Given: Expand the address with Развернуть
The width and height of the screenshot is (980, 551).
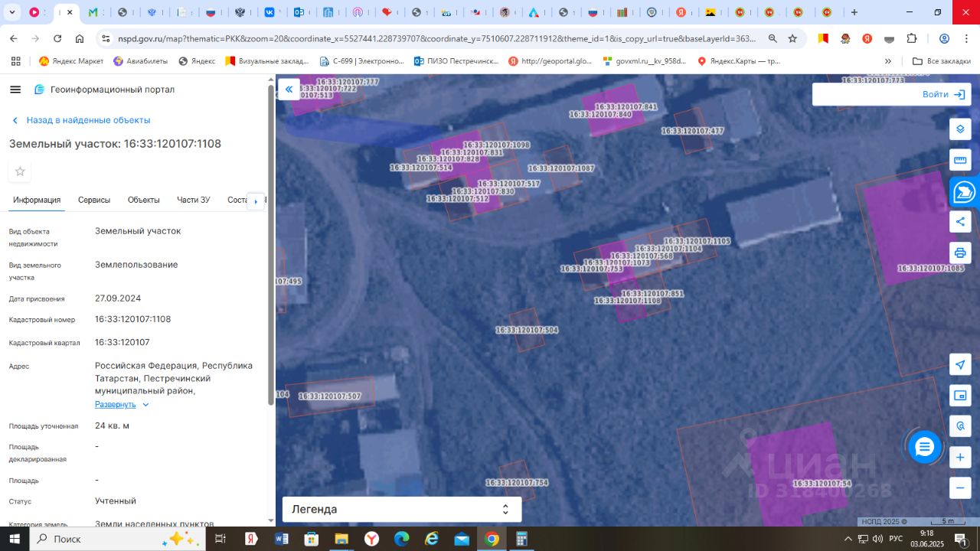Looking at the screenshot, I should (x=122, y=404).
